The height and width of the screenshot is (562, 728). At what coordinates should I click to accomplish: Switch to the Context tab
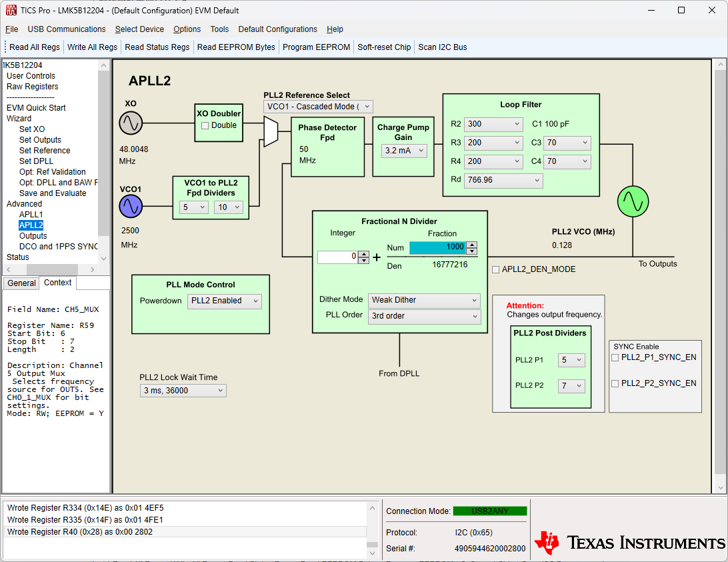57,283
